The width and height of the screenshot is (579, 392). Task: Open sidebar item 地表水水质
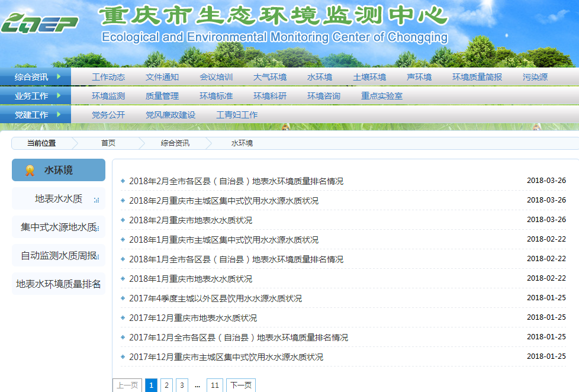point(59,198)
